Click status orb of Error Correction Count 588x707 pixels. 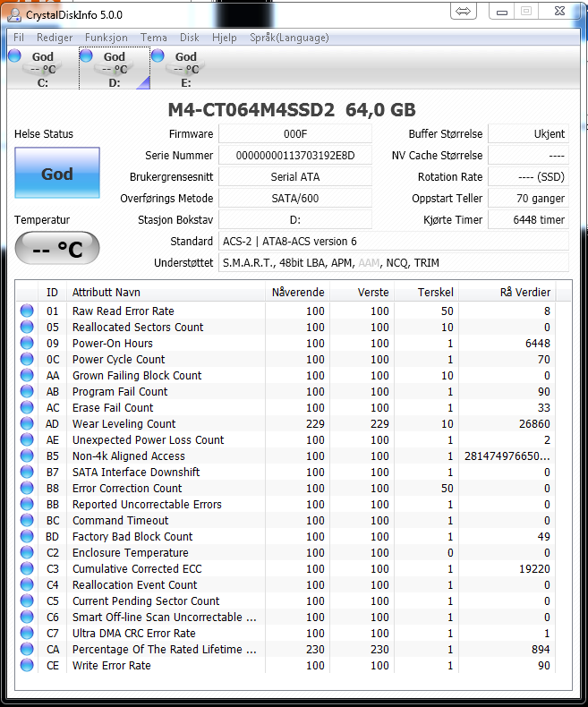pos(27,489)
